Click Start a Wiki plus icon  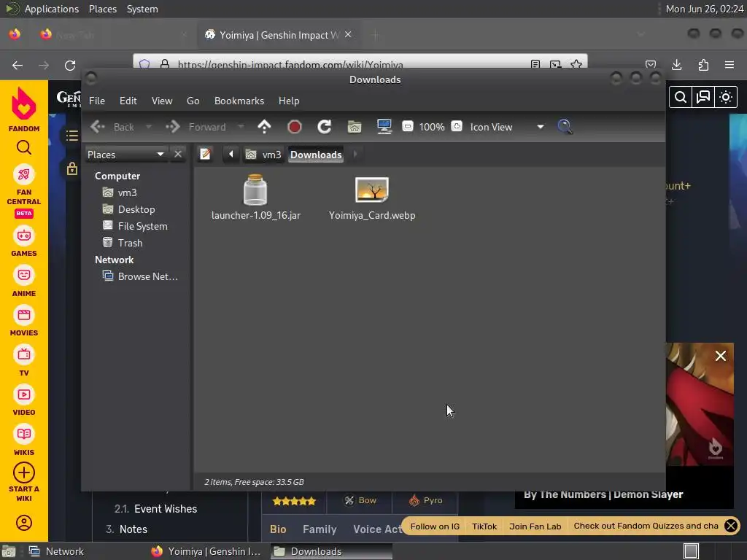[x=24, y=472]
